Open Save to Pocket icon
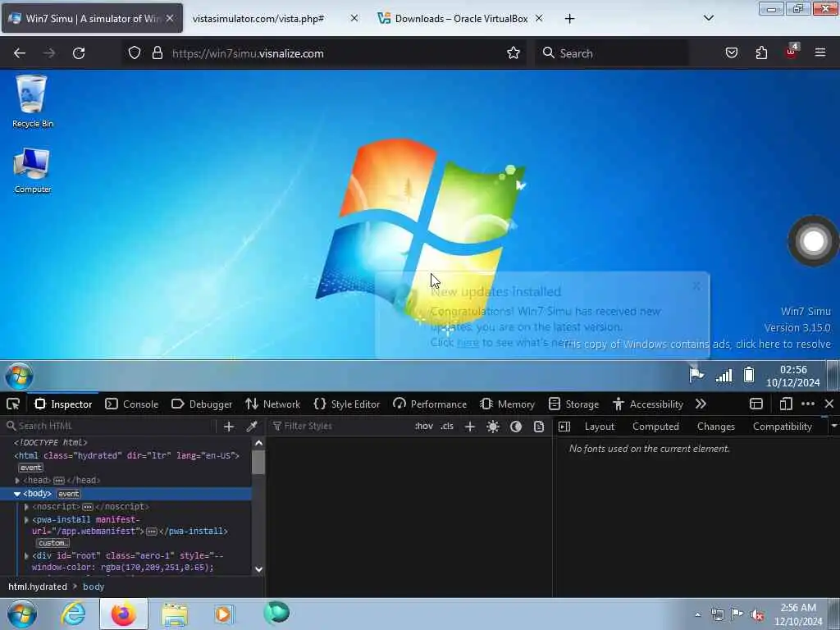The image size is (840, 630). (x=731, y=53)
